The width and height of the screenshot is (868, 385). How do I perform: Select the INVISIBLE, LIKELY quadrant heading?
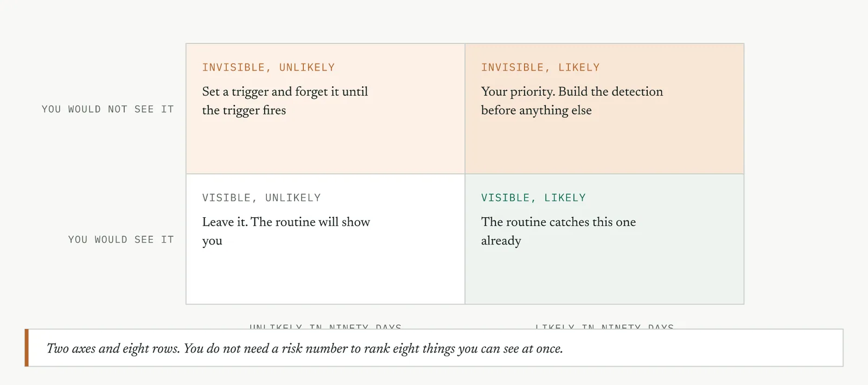(x=540, y=67)
